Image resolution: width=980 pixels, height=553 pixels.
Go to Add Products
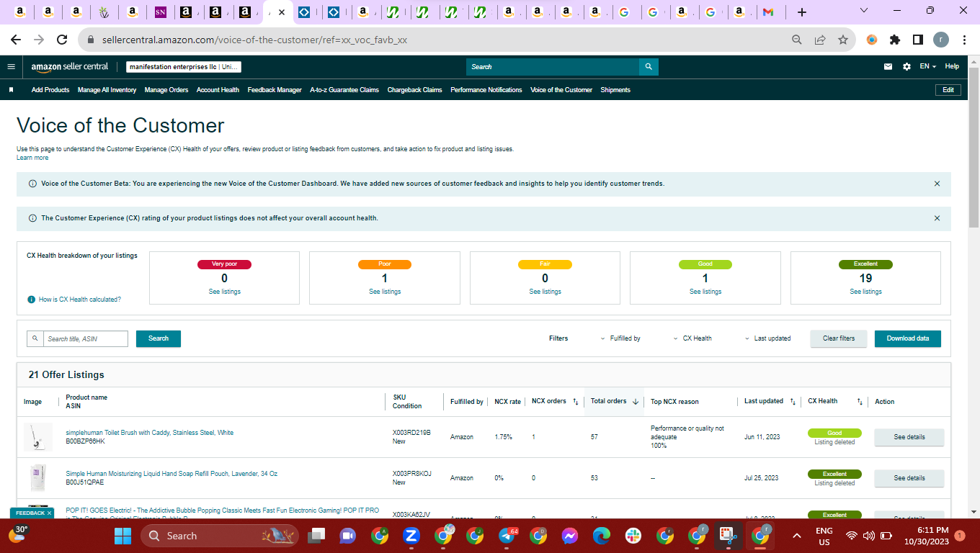50,90
